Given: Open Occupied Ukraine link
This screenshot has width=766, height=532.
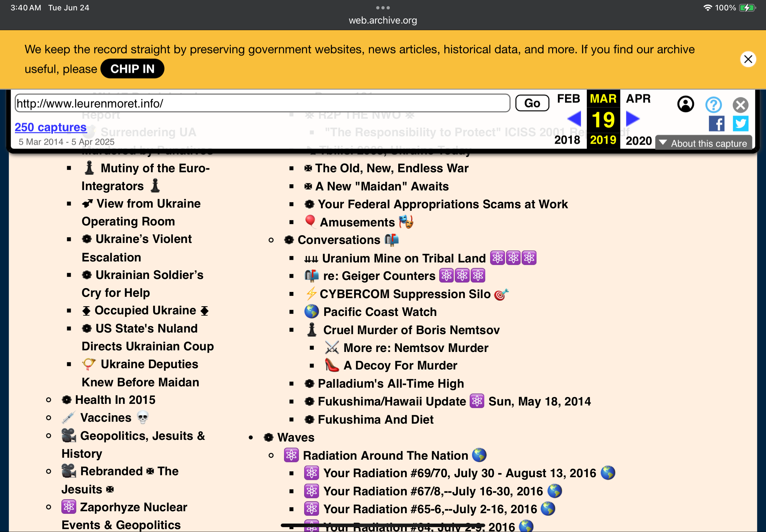Looking at the screenshot, I should pos(145,310).
